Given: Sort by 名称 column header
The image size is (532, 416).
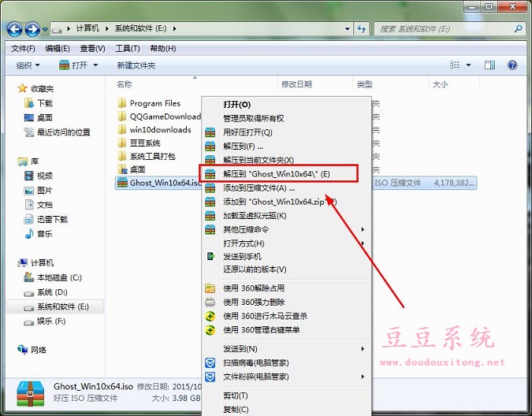Looking at the screenshot, I should [x=125, y=84].
